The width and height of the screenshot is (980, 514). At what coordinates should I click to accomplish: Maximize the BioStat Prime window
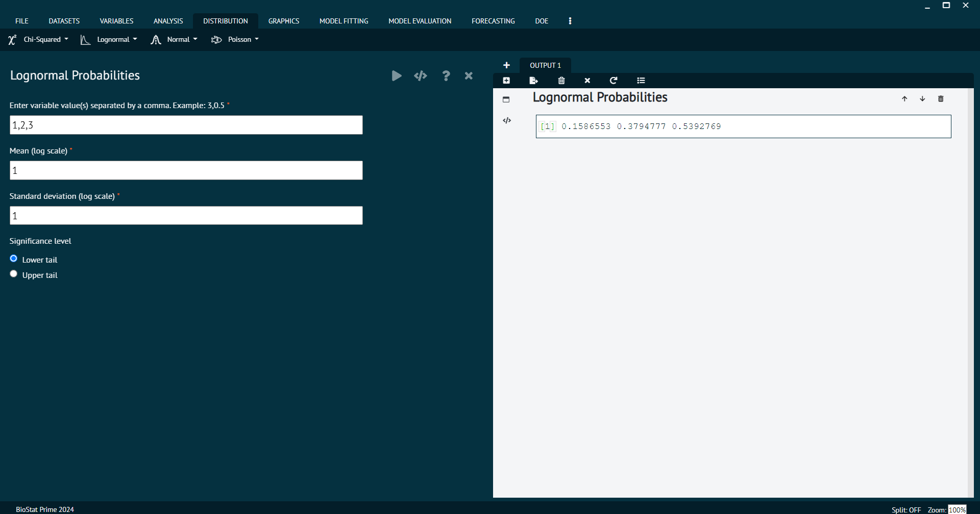[946, 6]
